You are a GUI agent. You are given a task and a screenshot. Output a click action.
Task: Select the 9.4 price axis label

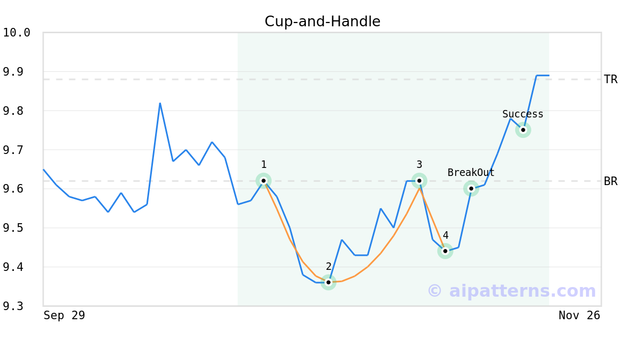click(17, 267)
